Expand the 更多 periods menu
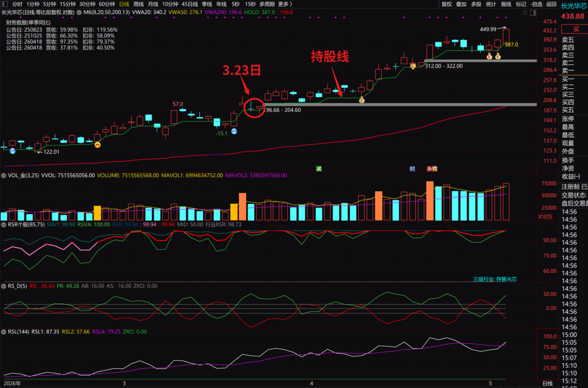 click(x=285, y=4)
